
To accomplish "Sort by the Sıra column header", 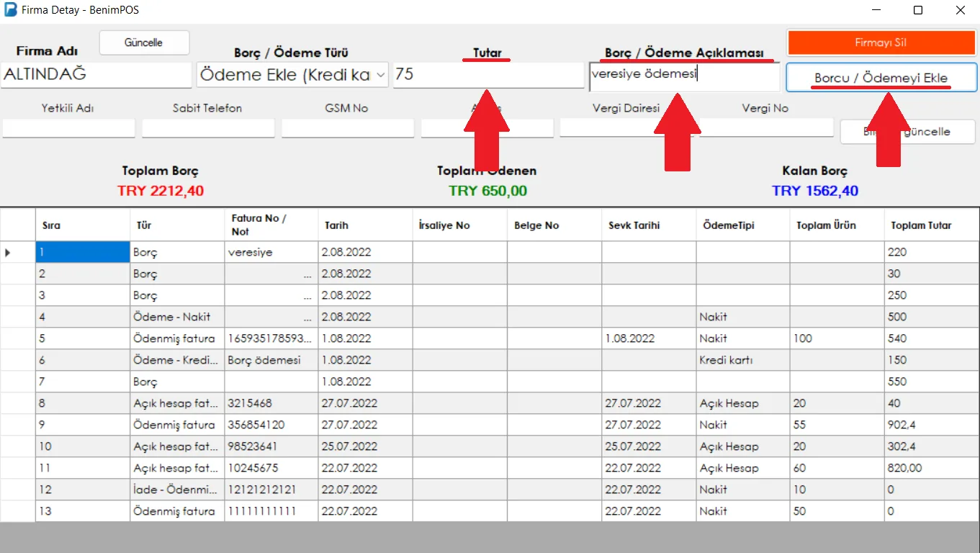I will click(83, 225).
